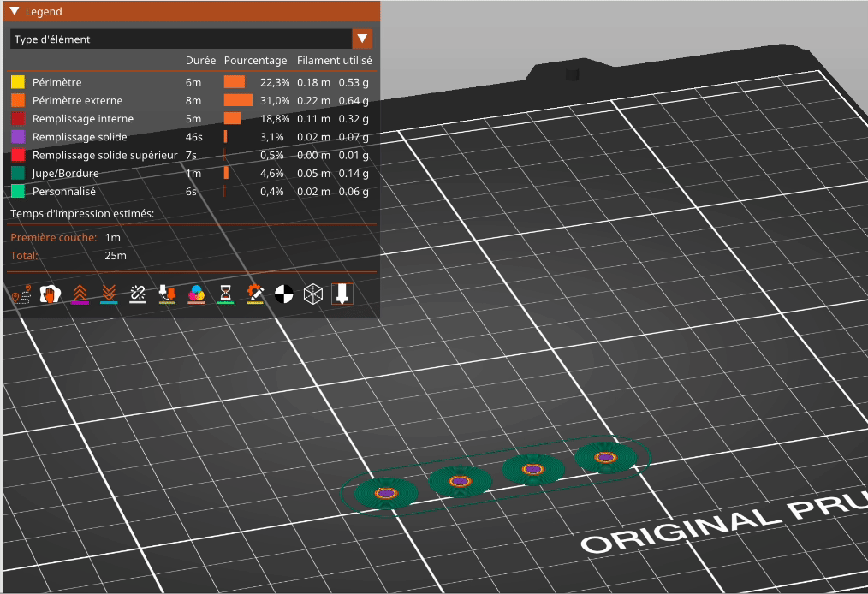
Task: Click the Personnalisé light green swatch
Action: coord(18,192)
